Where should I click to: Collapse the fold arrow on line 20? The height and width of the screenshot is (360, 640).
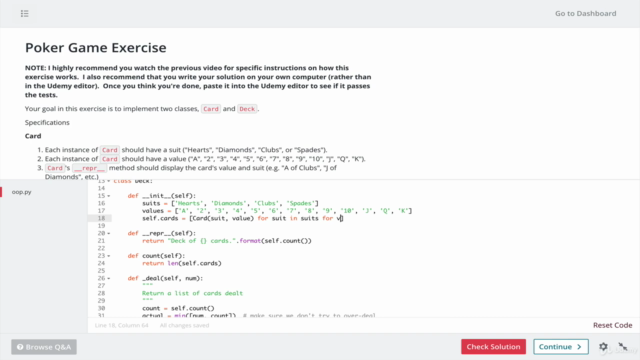click(x=109, y=233)
